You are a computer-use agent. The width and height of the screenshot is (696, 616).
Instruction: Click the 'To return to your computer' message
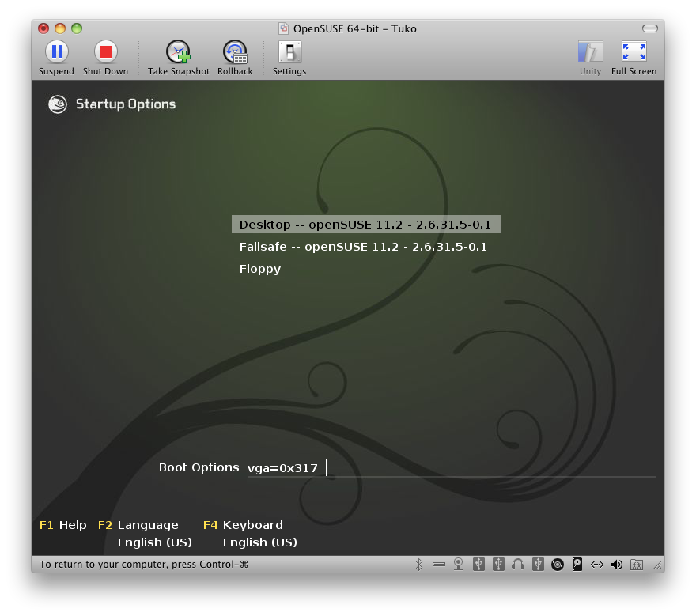[x=144, y=564]
